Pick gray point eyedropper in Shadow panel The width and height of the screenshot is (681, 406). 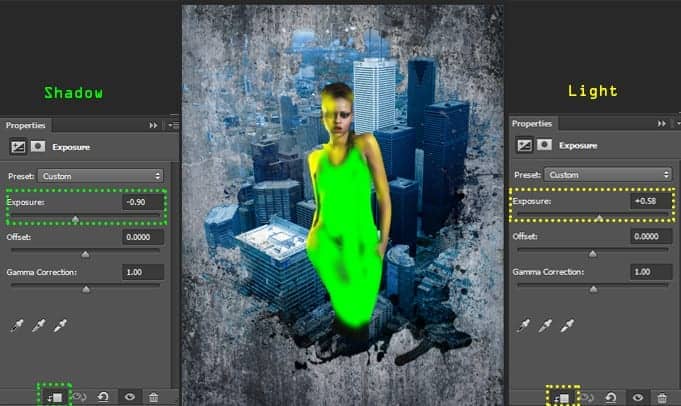tap(39, 325)
